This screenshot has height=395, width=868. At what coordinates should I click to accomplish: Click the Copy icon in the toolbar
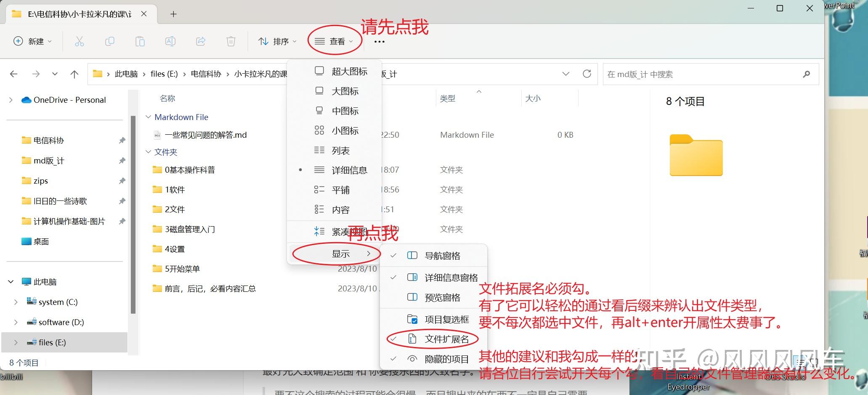click(109, 41)
